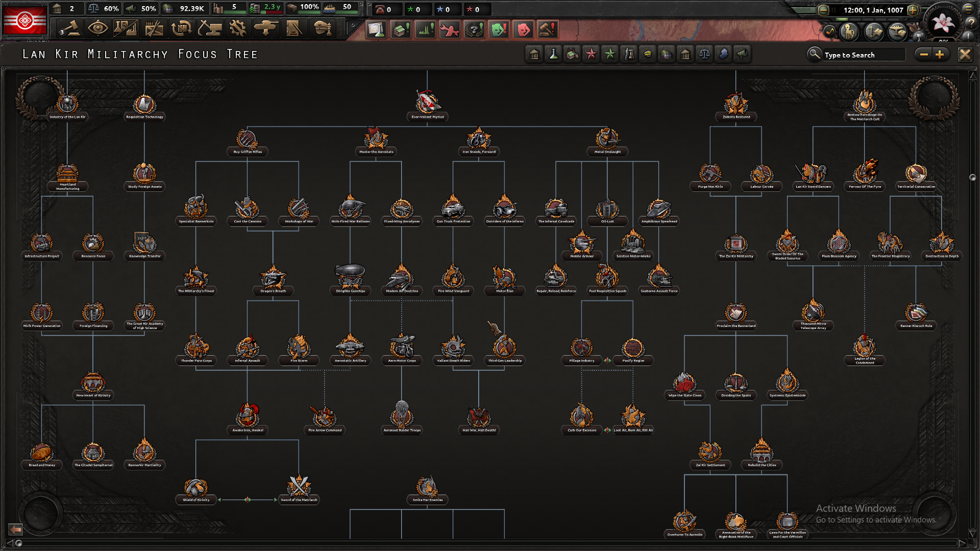Zoom in focus tree with plus button
The width and height of the screenshot is (980, 551).
[x=940, y=55]
